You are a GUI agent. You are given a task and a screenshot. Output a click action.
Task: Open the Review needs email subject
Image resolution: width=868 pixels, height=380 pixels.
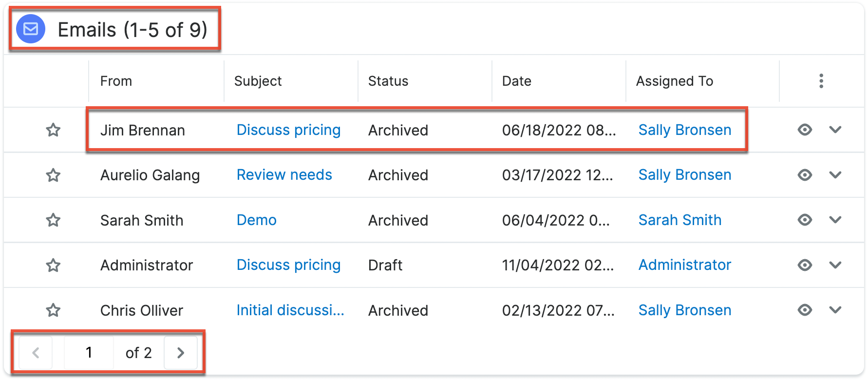point(284,175)
